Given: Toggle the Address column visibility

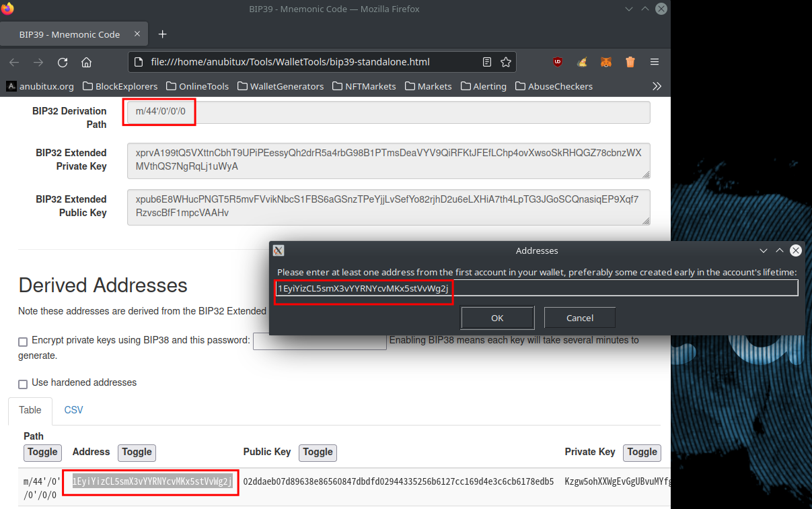Looking at the screenshot, I should click(137, 452).
